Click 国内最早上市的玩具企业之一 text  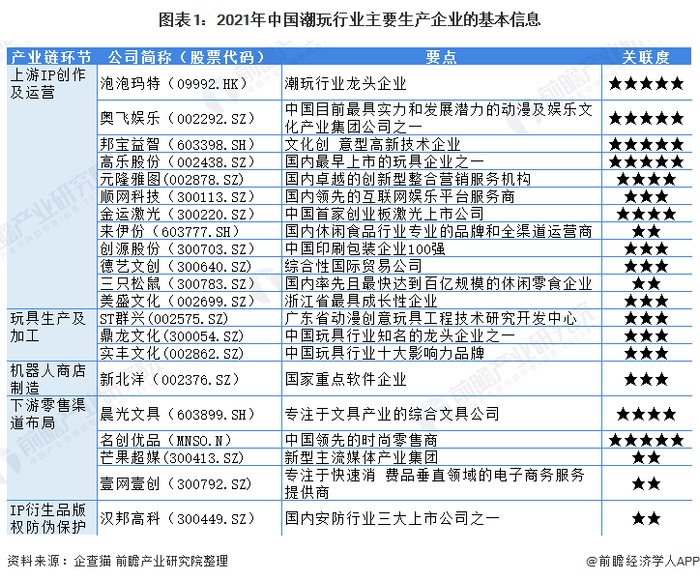pyautogui.click(x=384, y=162)
